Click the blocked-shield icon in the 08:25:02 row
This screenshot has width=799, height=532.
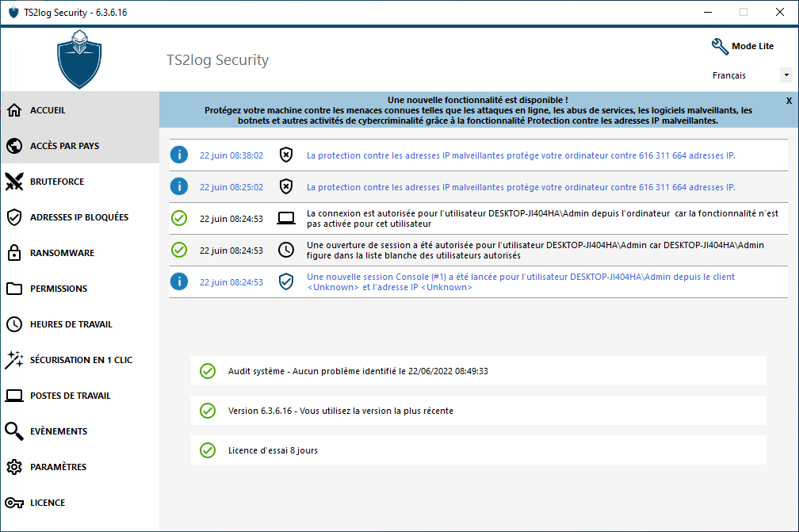tap(286, 186)
